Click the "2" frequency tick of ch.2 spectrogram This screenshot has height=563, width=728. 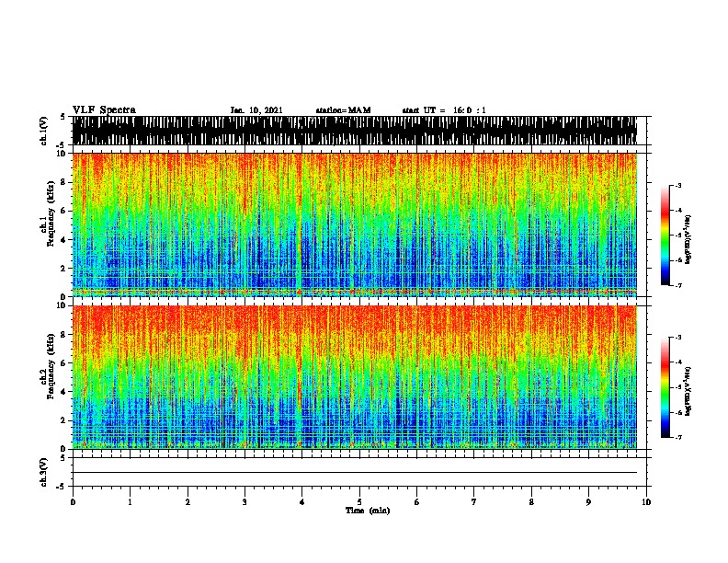pyautogui.click(x=64, y=420)
